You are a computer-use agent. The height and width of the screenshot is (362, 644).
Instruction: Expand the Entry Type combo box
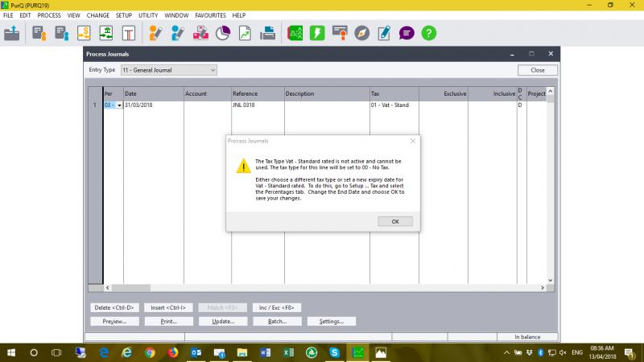coord(213,70)
